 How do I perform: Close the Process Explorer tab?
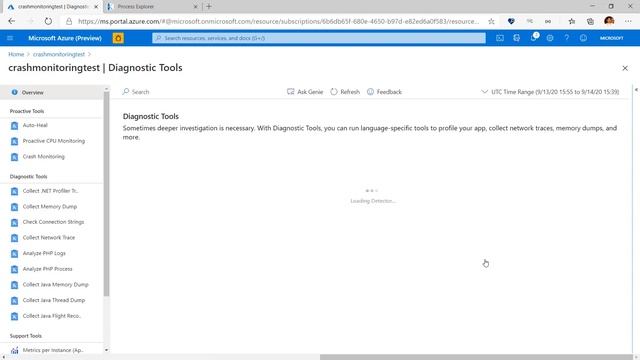195,7
